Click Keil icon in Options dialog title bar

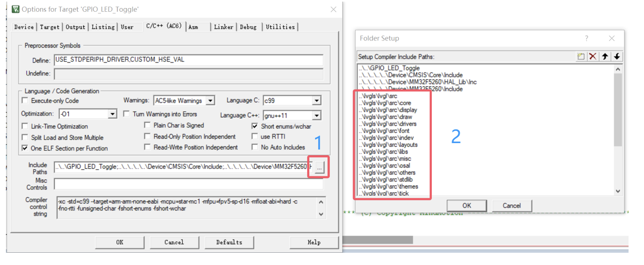[15, 9]
